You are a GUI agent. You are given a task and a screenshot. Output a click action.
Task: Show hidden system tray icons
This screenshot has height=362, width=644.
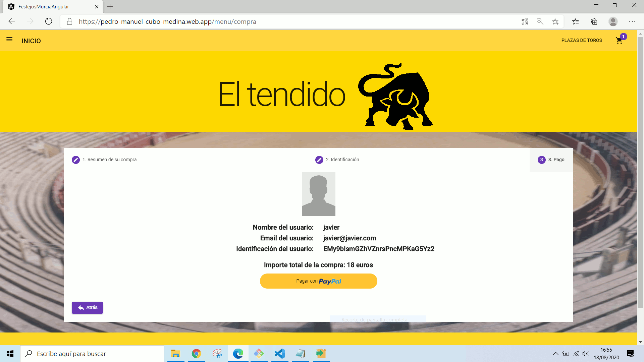tap(555, 354)
